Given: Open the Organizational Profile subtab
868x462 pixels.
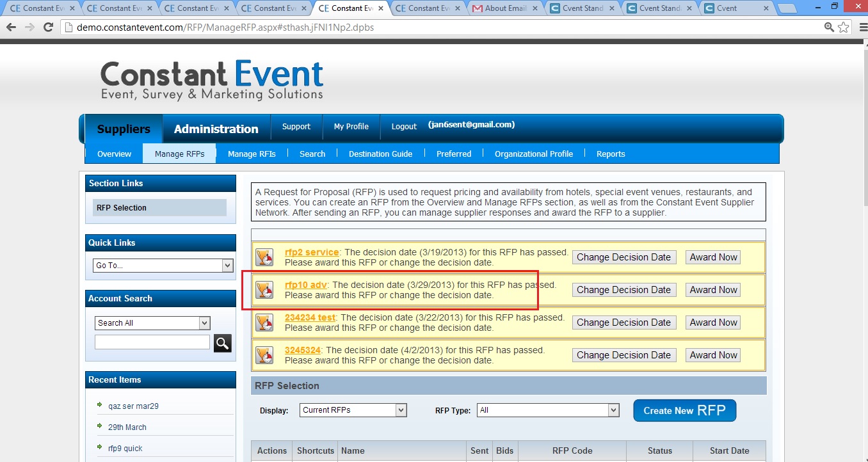Looking at the screenshot, I should [x=534, y=154].
